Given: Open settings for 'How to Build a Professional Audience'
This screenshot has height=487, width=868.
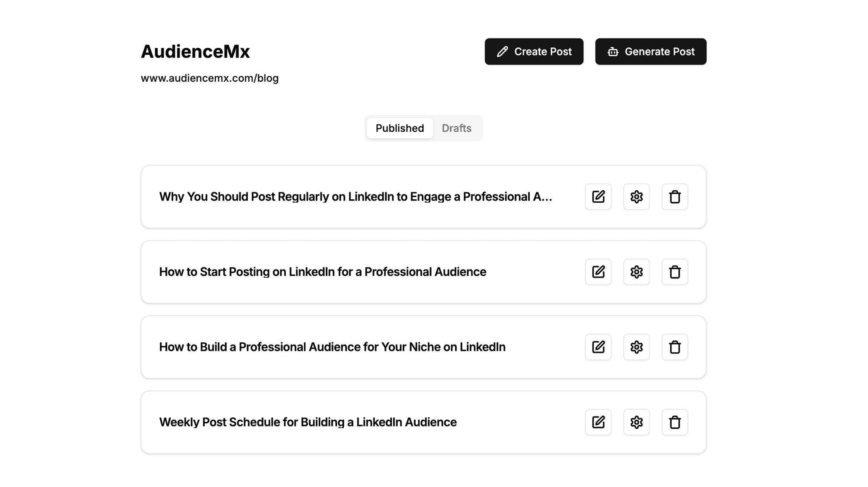Looking at the screenshot, I should point(636,347).
